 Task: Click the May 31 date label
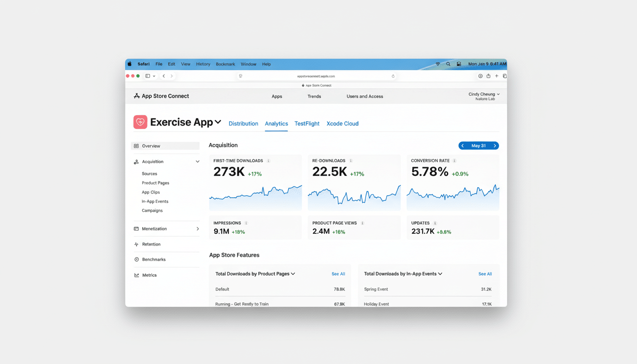(479, 146)
